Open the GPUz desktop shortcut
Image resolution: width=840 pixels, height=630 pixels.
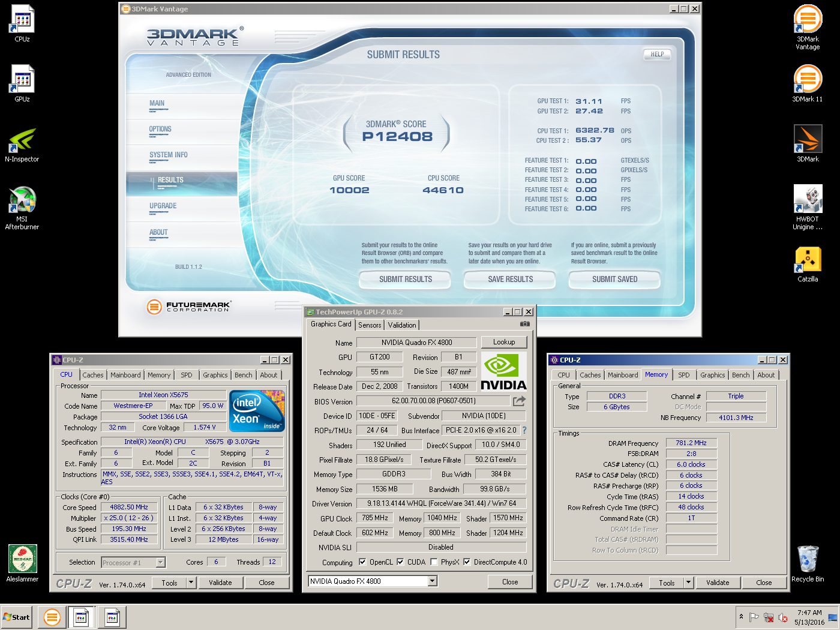pos(22,83)
